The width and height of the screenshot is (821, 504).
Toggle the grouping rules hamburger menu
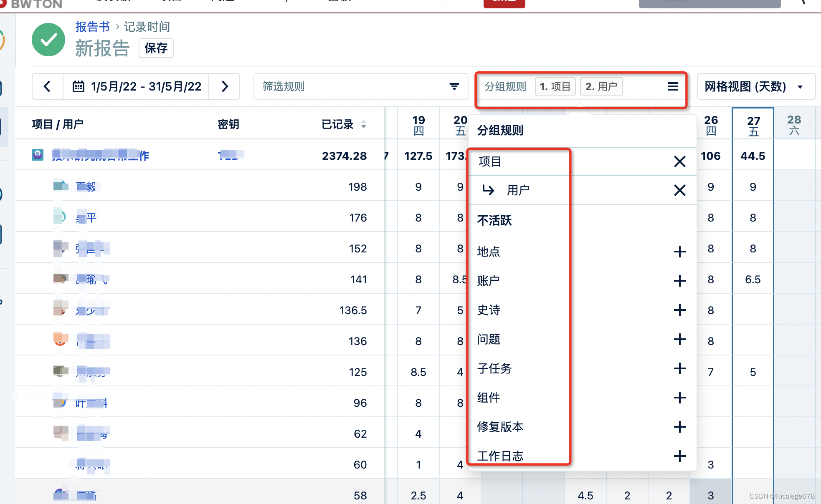tap(672, 86)
